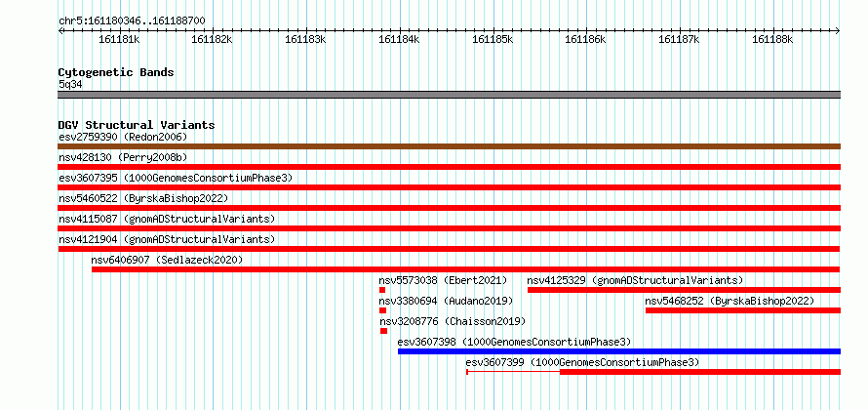Open nsv4125329 (gnomADStructuralVariants) label
Viewport: 868px width, 410px height.
(636, 280)
